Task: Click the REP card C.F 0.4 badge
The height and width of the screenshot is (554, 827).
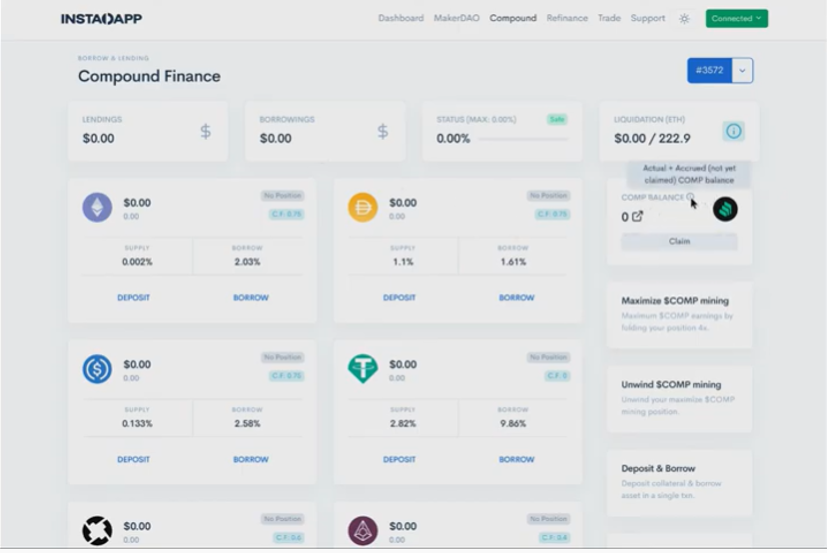Action: pos(554,538)
